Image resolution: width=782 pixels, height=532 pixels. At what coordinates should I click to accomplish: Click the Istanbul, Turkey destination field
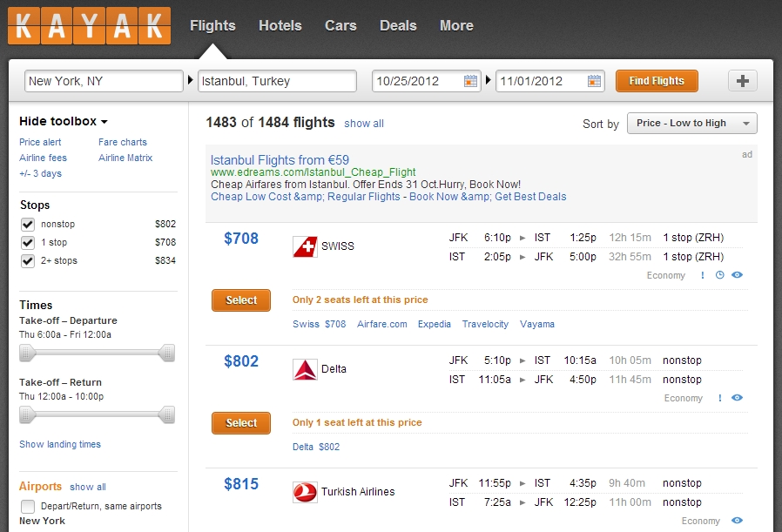click(277, 81)
